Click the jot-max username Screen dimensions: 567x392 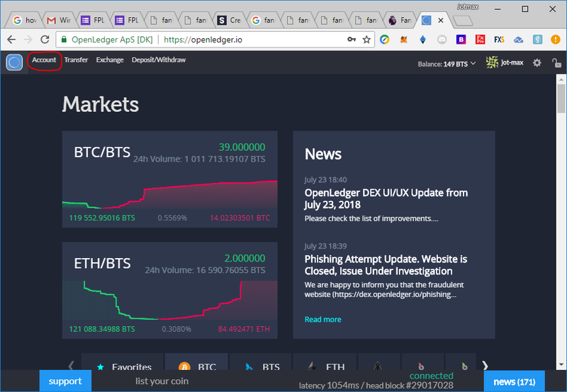[x=512, y=62]
